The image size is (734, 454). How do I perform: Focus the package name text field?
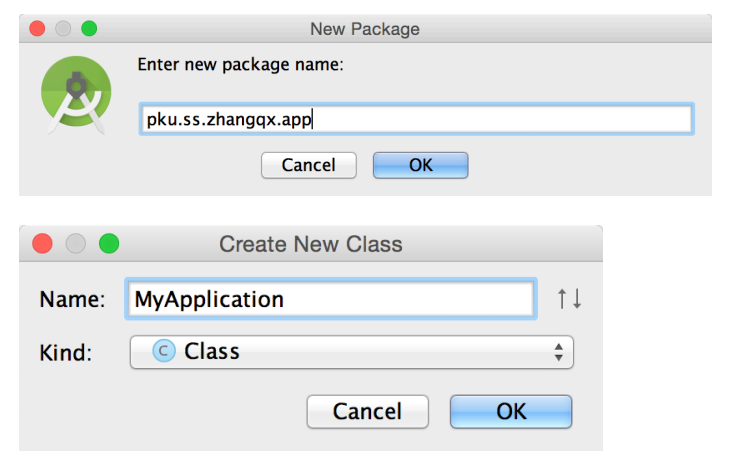pyautogui.click(x=414, y=121)
